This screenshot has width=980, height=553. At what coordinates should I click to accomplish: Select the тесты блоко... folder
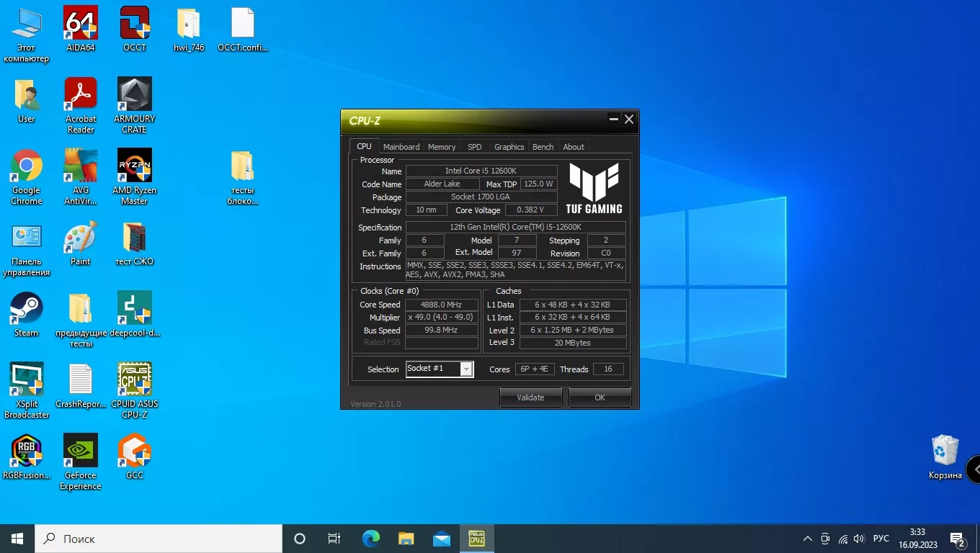coord(243,177)
